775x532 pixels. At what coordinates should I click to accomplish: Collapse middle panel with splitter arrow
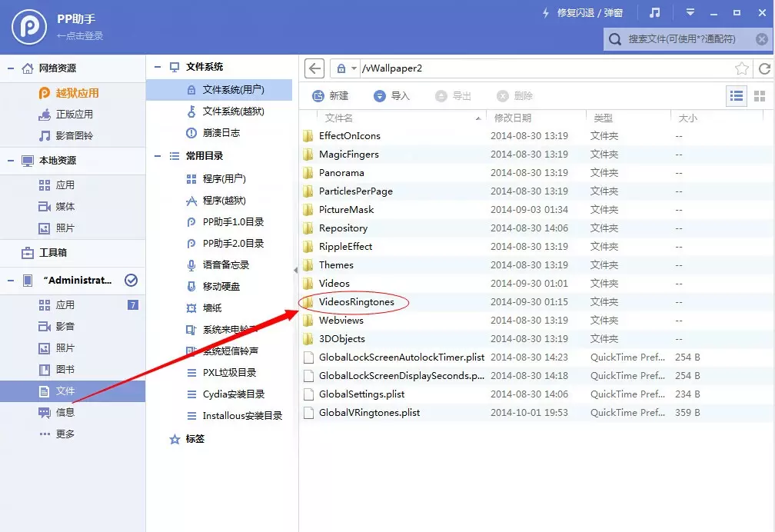[295, 271]
